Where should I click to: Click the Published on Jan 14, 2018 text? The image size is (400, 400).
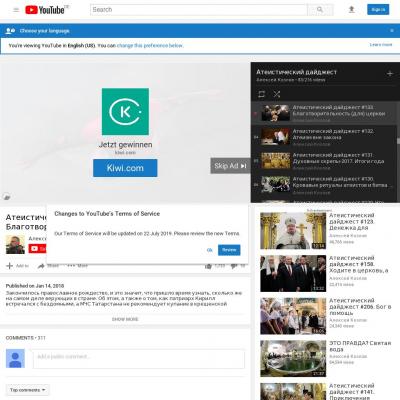(35, 286)
